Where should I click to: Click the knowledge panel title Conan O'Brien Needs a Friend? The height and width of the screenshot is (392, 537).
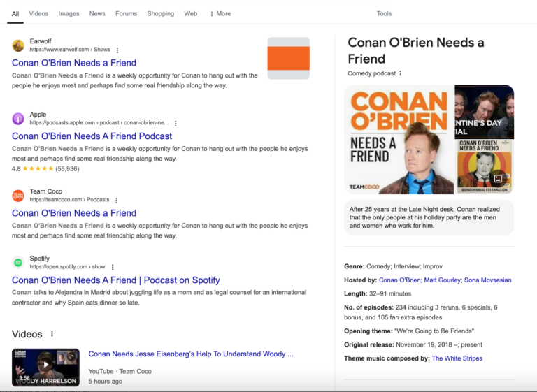(x=416, y=51)
